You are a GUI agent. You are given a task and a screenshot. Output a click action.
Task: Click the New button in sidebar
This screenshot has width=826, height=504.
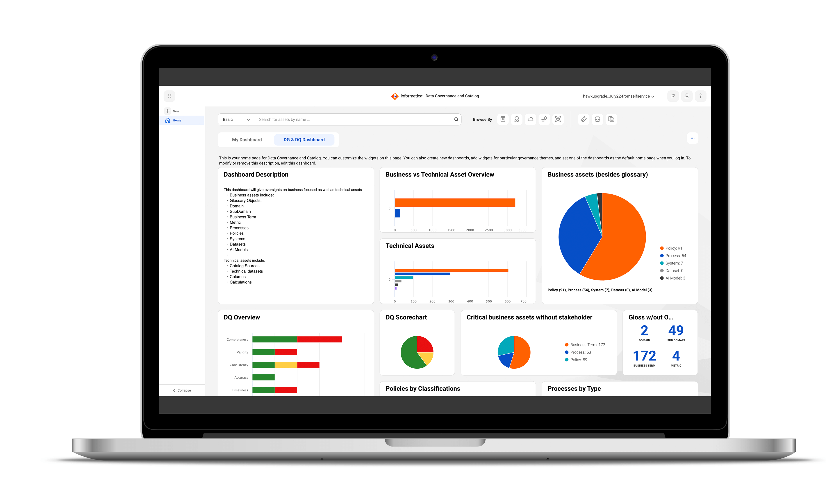[173, 110]
